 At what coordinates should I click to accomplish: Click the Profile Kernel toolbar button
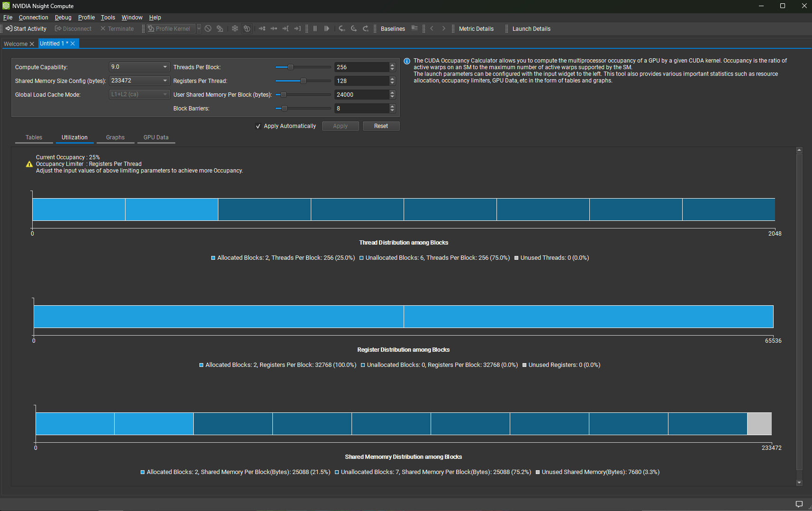(x=171, y=28)
